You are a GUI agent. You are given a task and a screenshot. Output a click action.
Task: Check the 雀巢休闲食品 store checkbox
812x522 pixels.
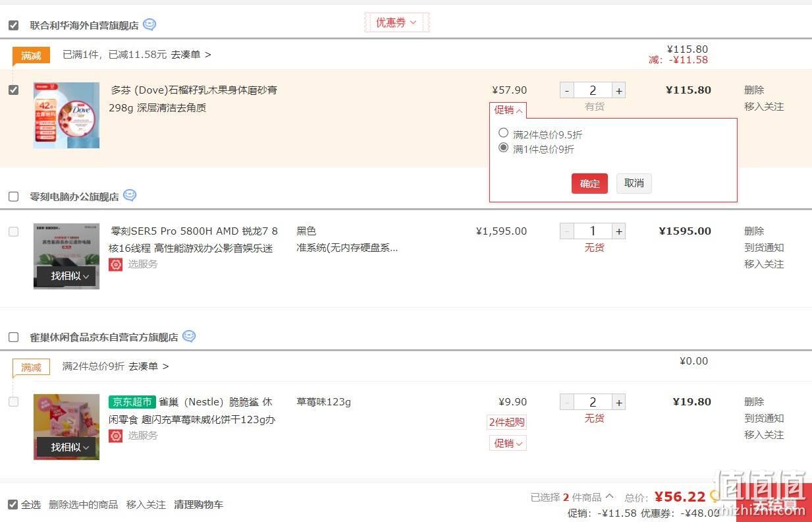[13, 337]
